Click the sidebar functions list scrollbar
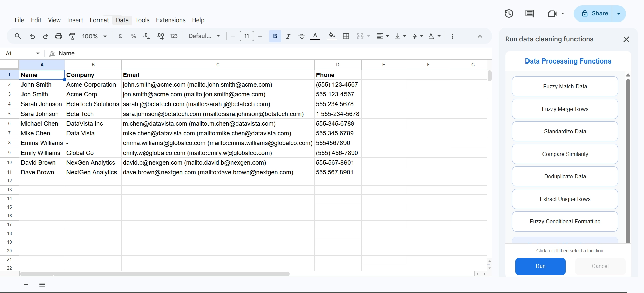 click(628, 161)
